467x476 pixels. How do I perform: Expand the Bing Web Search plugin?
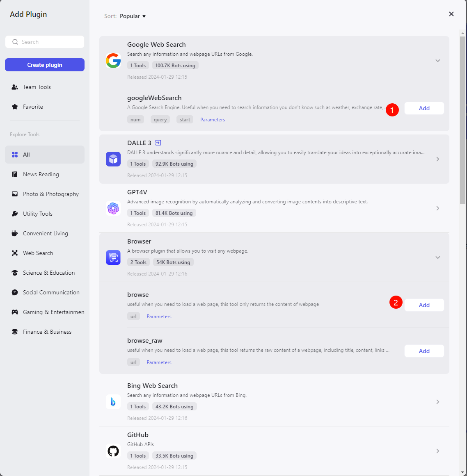[x=438, y=402]
